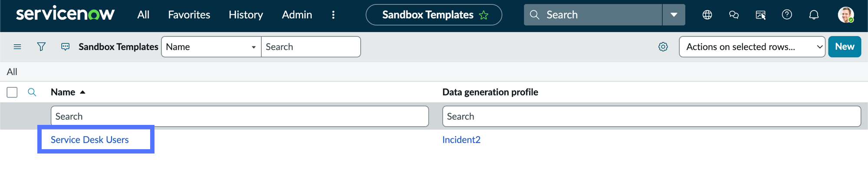868x183 pixels.
Task: Open the globe scope selector icon
Action: click(x=707, y=15)
